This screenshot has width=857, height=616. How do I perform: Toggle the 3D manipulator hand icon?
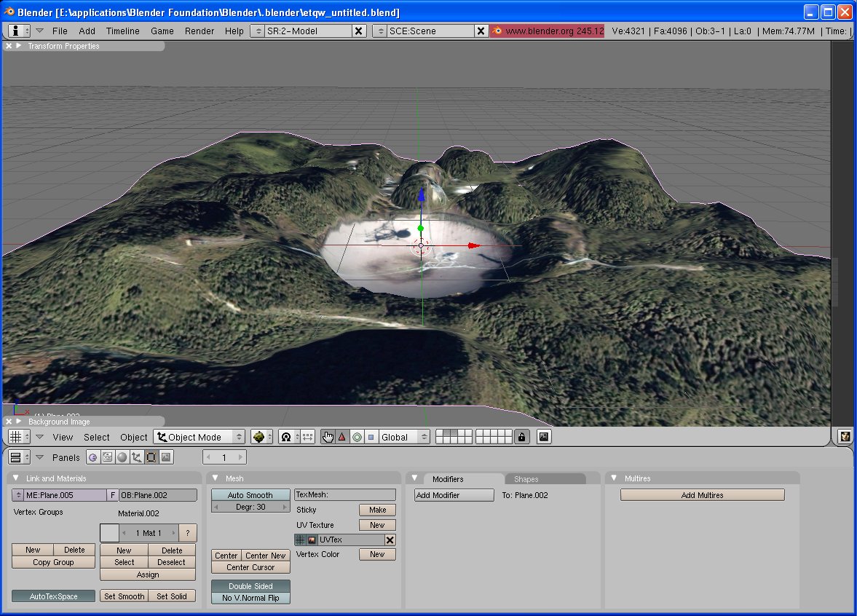(328, 437)
